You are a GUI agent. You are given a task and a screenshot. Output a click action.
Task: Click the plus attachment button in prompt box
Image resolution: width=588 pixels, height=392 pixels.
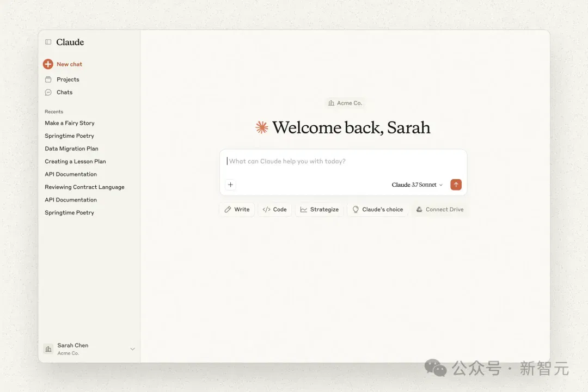click(231, 185)
